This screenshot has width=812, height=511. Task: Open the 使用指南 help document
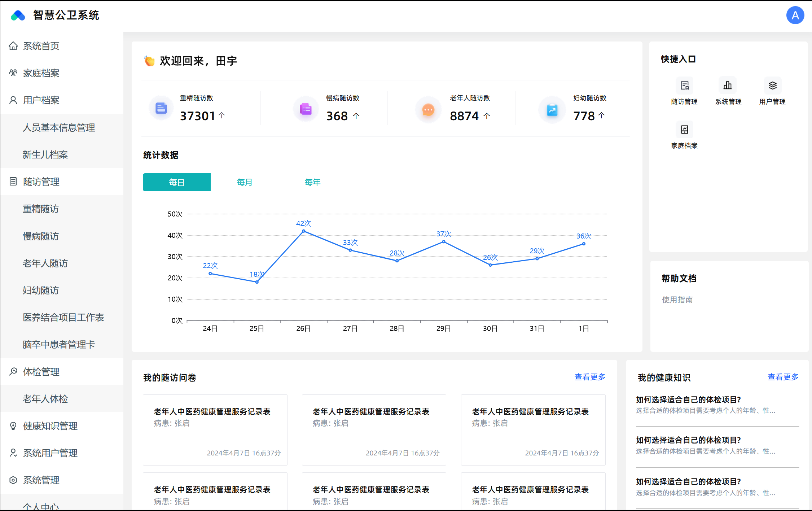click(x=677, y=300)
